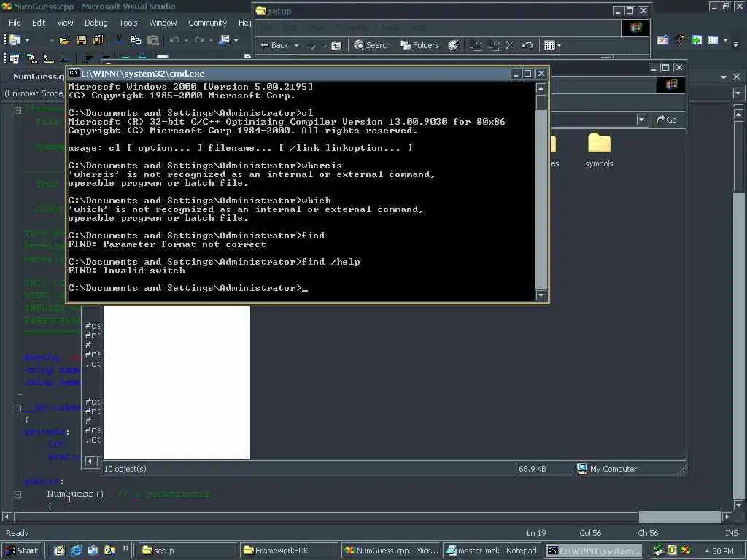Image resolution: width=747 pixels, height=560 pixels.
Task: Open Back history dropdown in setup window
Action: point(296,45)
